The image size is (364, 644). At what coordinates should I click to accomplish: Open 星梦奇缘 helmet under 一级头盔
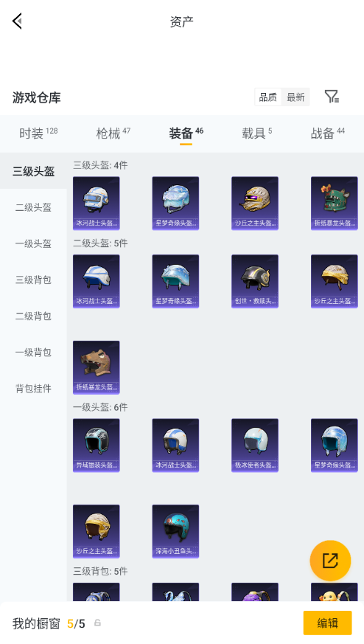(x=334, y=446)
